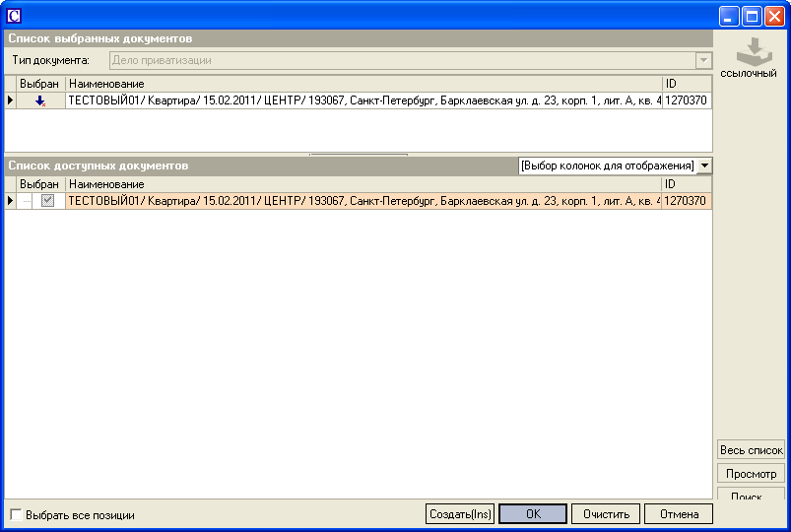
Task: Click the blue remove arrow in selected row
Action: pos(40,100)
